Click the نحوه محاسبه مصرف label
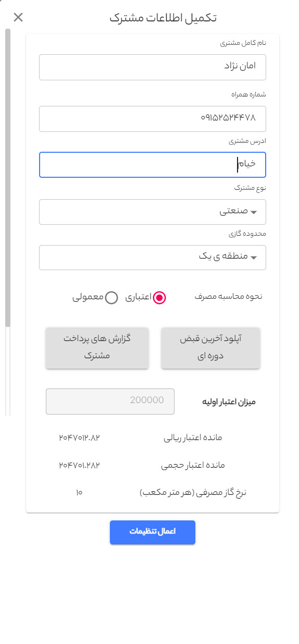This screenshot has width=299, height=644. (228, 296)
